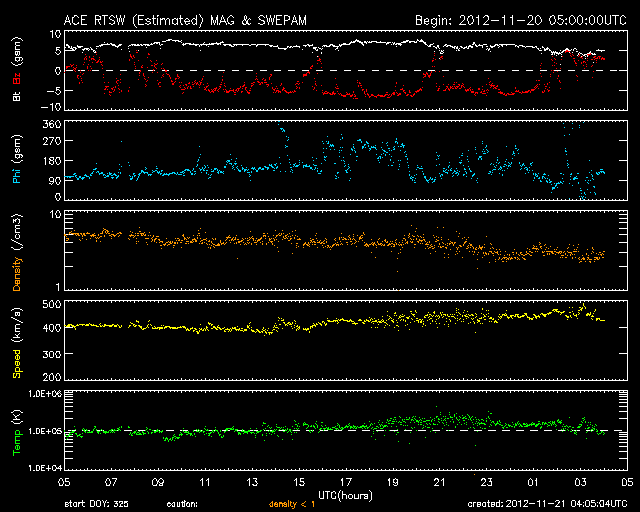This screenshot has height=512, width=640.
Task: Click the 360 tick on the Phi axis
Action: [x=48, y=124]
